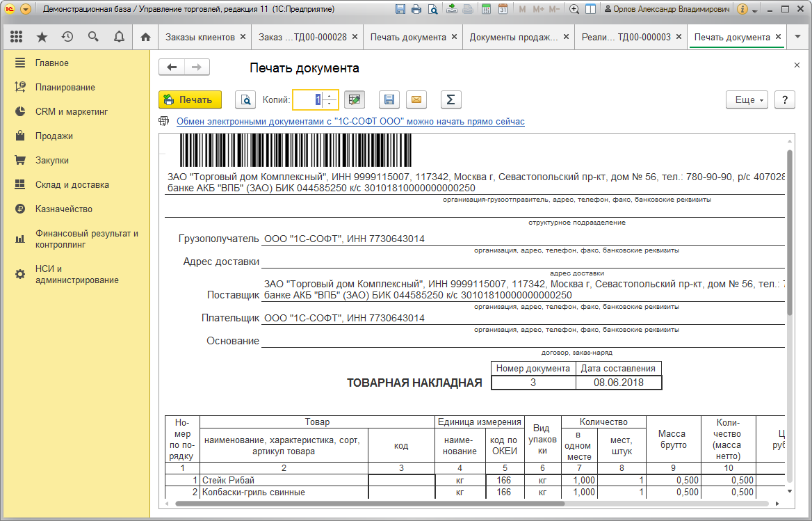
Task: Click the horizontal scrollbar of document
Action: pyautogui.click(x=371, y=504)
